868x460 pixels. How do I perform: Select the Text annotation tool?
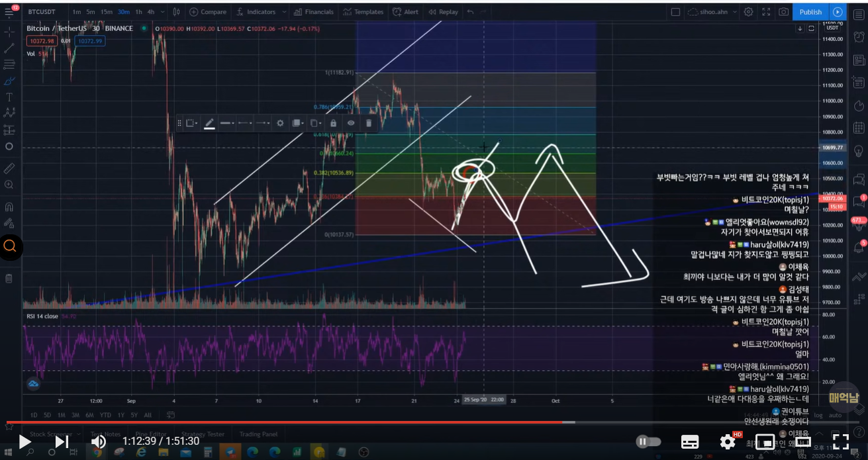[9, 97]
